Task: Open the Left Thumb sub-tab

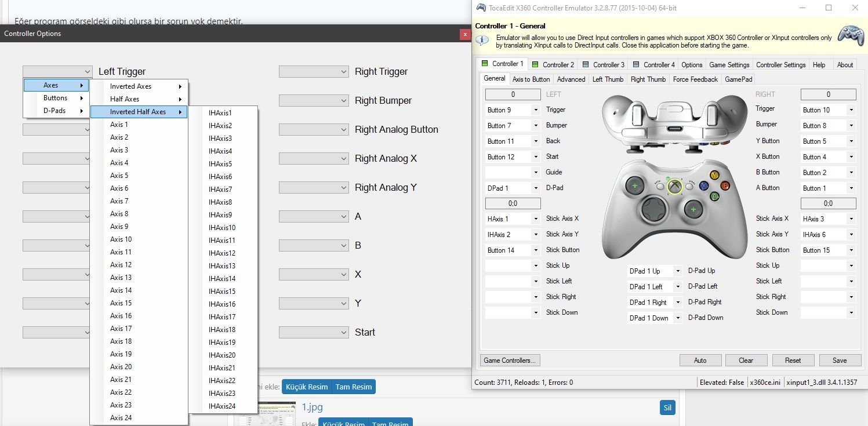Action: [x=608, y=79]
